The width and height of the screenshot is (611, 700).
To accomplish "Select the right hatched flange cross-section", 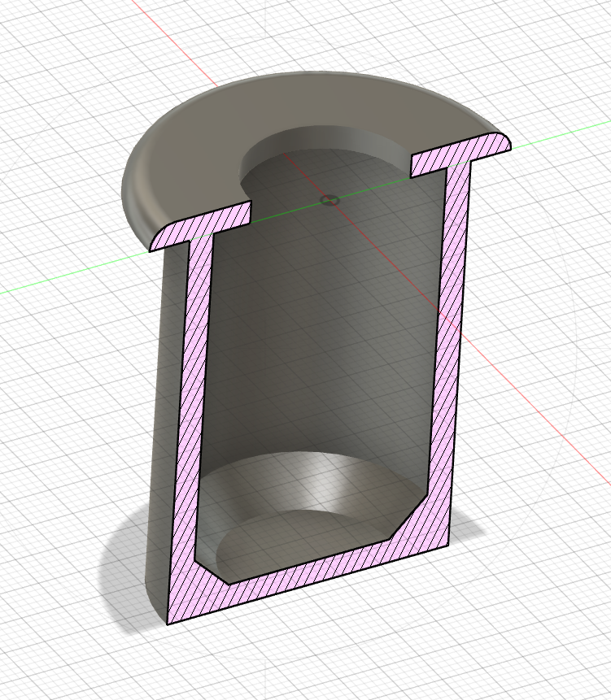I will (460, 154).
